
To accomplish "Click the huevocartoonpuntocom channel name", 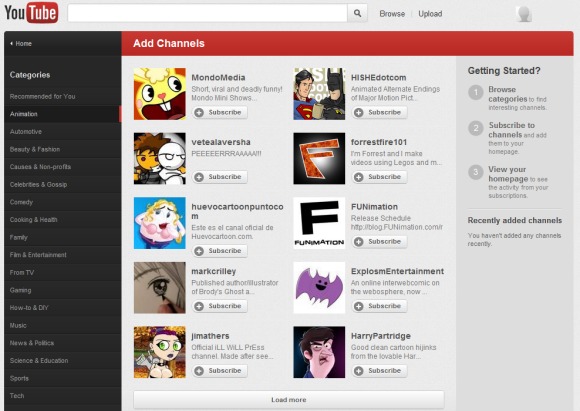I will point(237,212).
